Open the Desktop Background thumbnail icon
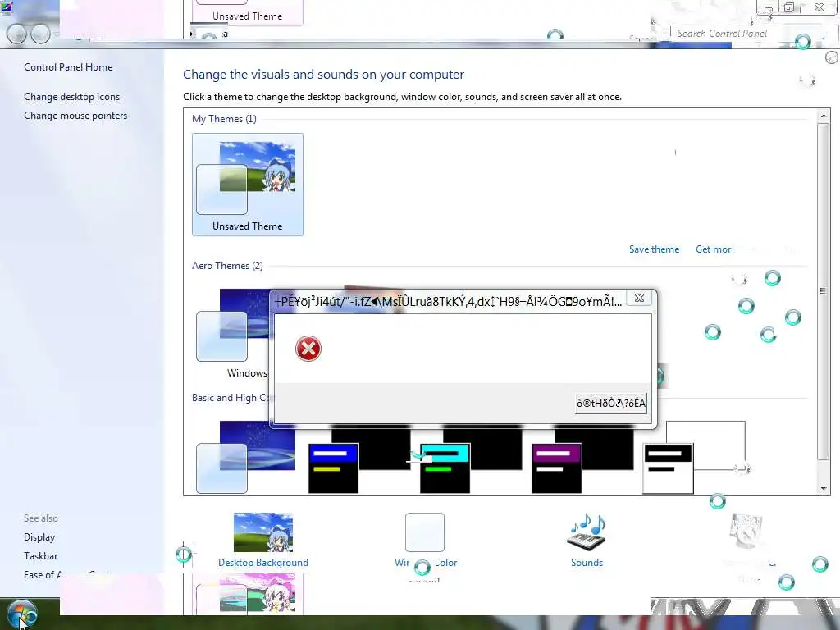 (x=263, y=532)
